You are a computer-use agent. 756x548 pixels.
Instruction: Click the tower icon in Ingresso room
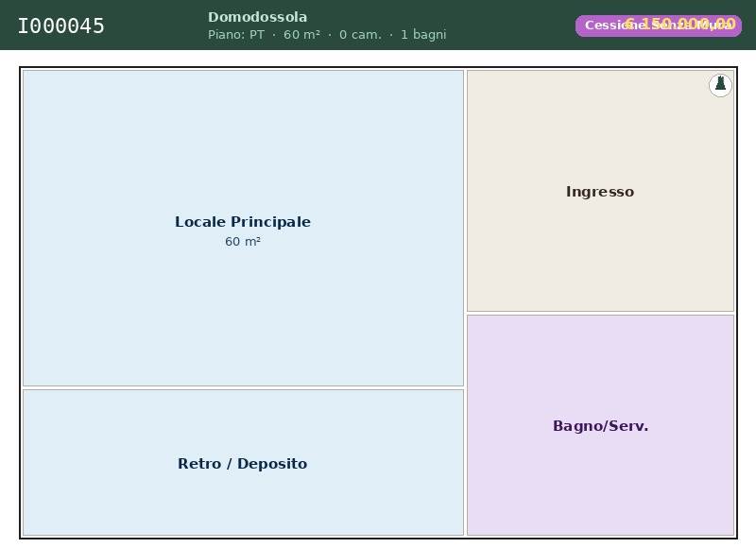point(720,85)
